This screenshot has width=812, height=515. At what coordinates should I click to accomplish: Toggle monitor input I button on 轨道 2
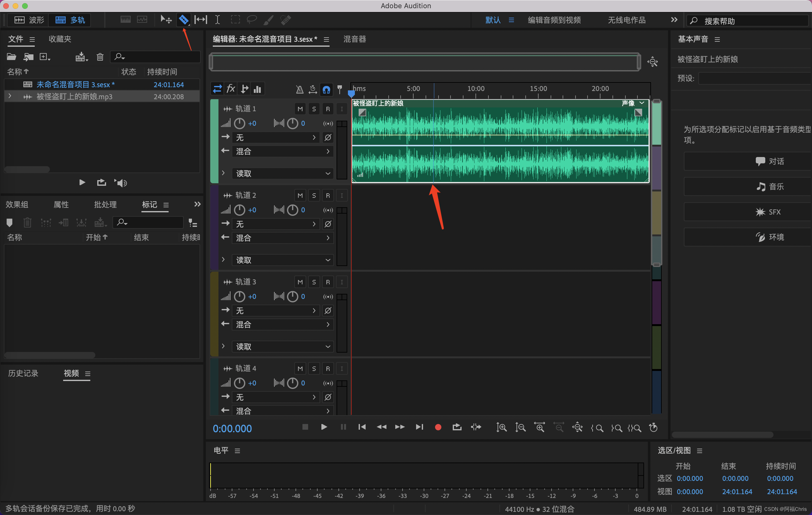[342, 195]
